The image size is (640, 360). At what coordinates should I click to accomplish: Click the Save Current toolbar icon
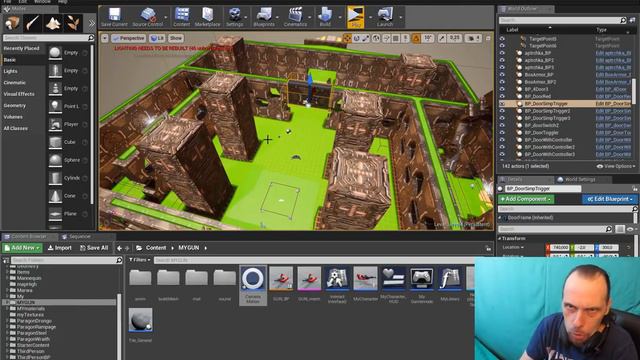pos(114,17)
